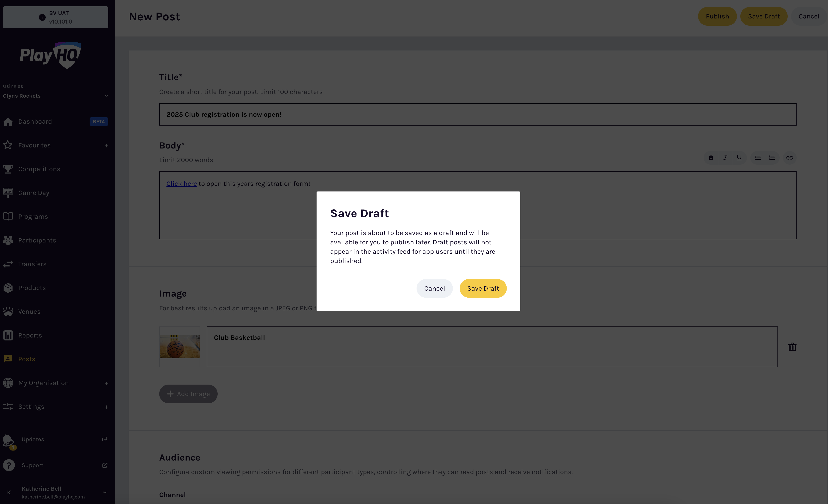The width and height of the screenshot is (828, 504).
Task: Select the basketball image thumbnail
Action: [x=179, y=347]
